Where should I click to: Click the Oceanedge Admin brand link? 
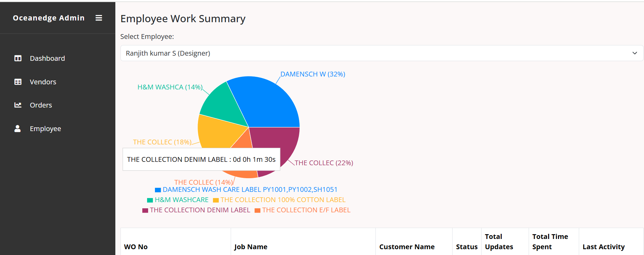pyautogui.click(x=48, y=18)
